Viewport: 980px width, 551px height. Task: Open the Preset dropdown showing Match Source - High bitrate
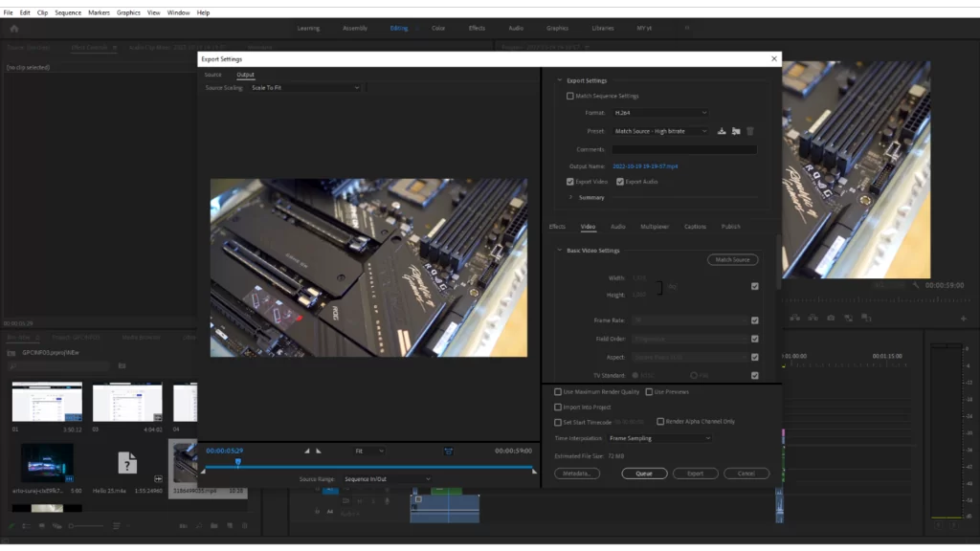tap(660, 131)
